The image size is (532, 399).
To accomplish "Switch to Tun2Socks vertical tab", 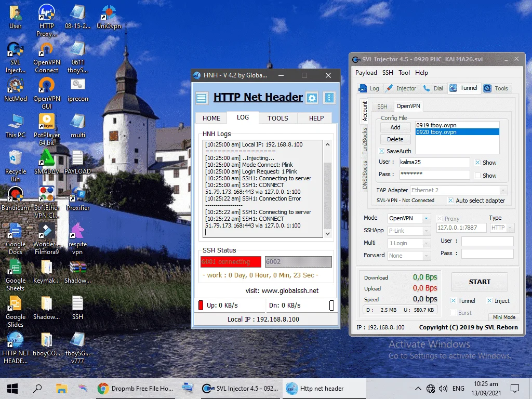I will point(365,141).
